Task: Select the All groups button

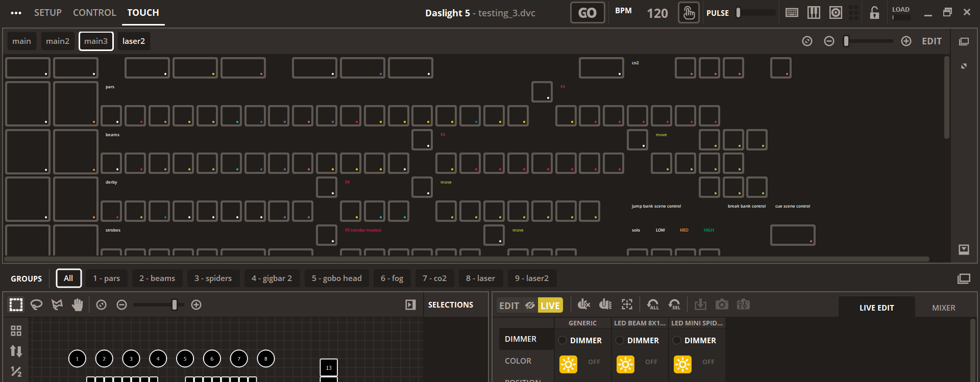Action: (x=68, y=278)
